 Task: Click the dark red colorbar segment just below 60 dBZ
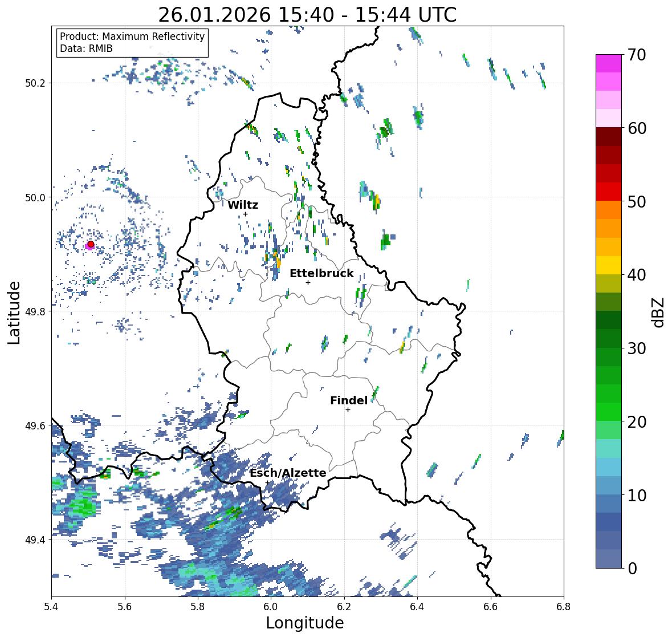click(x=609, y=137)
